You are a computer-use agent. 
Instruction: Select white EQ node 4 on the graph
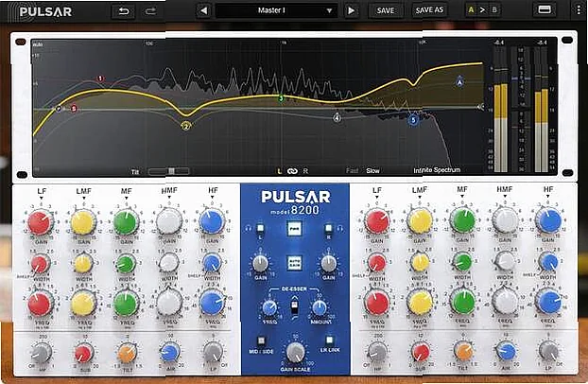point(337,118)
